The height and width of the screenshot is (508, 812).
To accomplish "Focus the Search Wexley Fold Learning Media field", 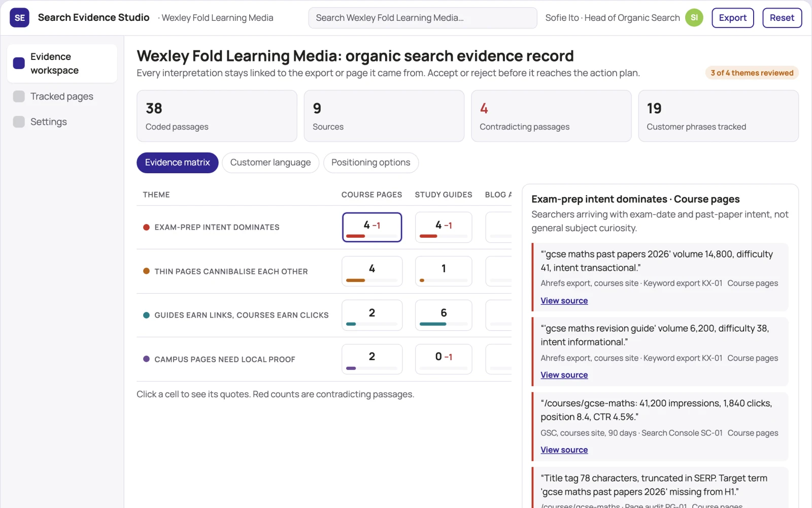I will [x=422, y=18].
